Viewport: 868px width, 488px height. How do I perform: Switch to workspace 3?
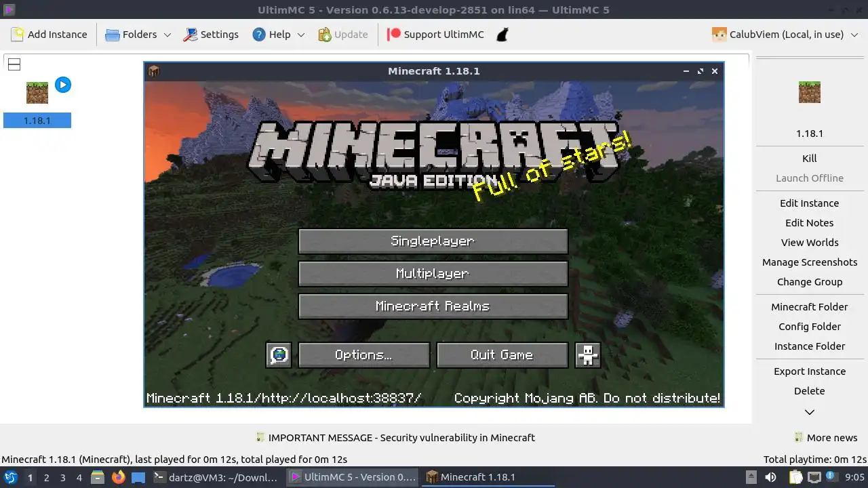(62, 478)
